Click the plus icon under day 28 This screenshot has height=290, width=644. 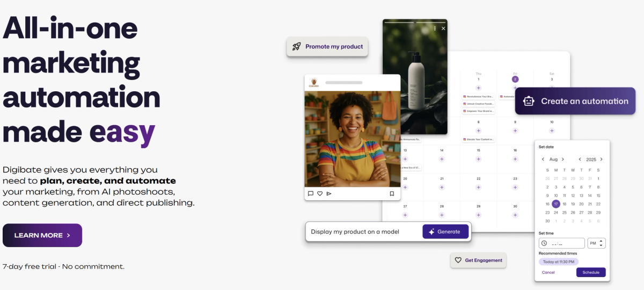click(x=442, y=215)
